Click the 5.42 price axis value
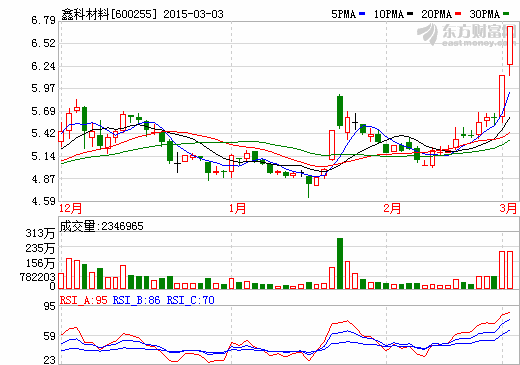520x365 pixels. coord(43,133)
